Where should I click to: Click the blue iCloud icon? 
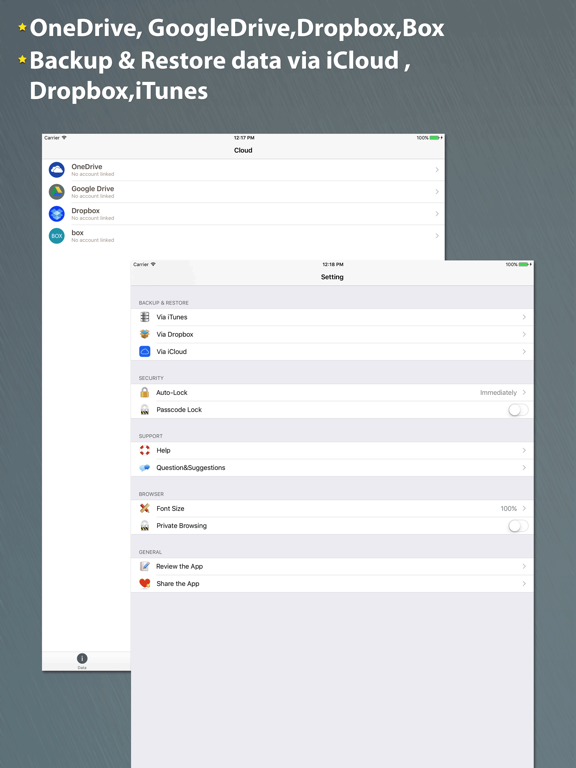point(144,351)
